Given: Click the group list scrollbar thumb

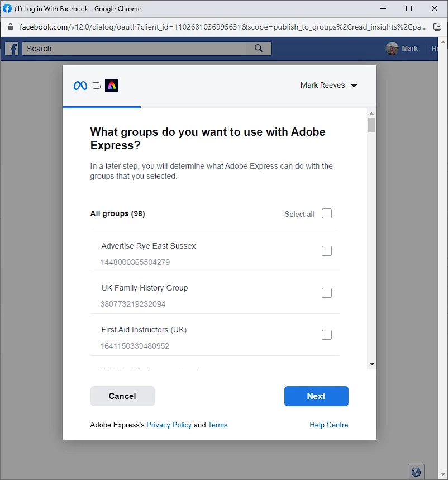Looking at the screenshot, I should tap(371, 125).
